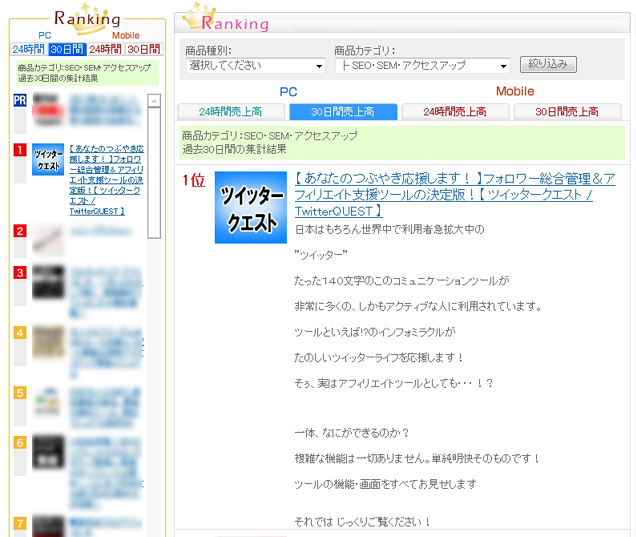Click the red rank 3 badge
636x537 pixels.
pyautogui.click(x=20, y=272)
